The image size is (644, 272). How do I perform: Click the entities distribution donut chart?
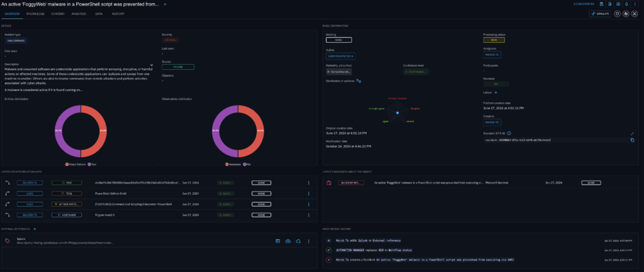point(81,131)
